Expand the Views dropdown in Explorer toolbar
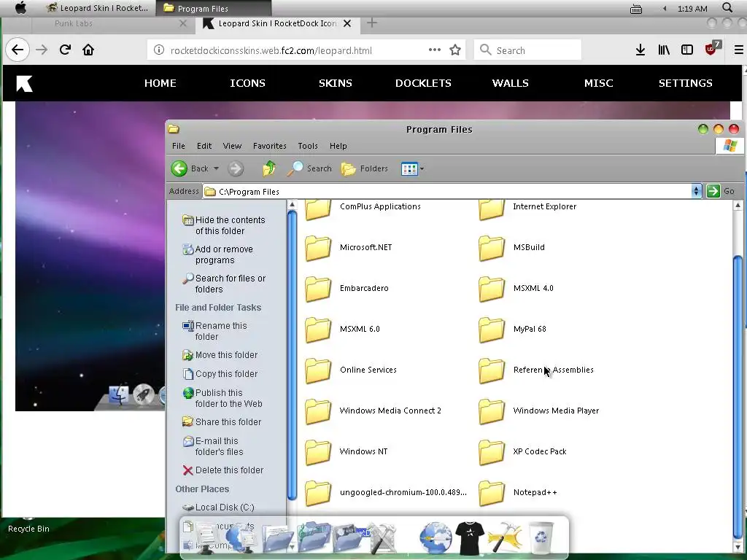The height and width of the screenshot is (560, 747). 422,168
